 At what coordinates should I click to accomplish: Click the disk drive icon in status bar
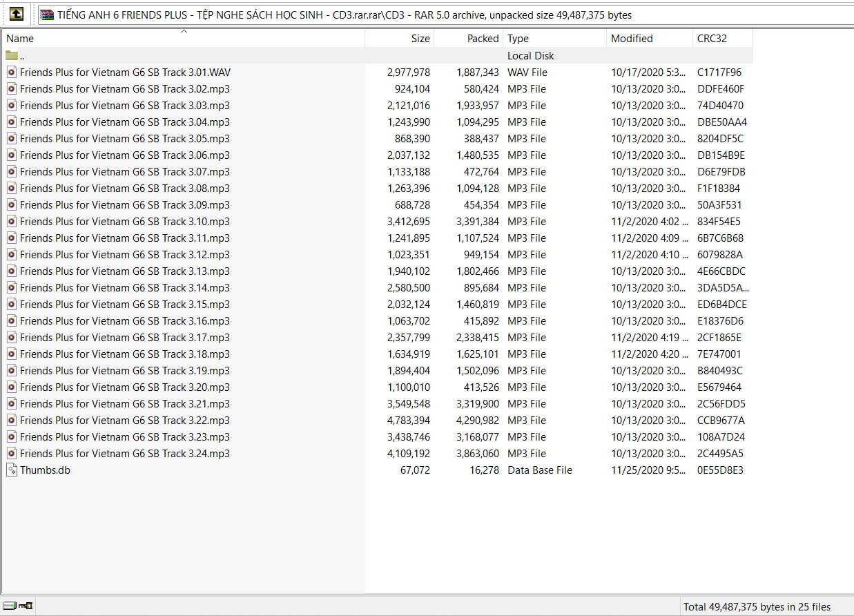click(x=10, y=606)
